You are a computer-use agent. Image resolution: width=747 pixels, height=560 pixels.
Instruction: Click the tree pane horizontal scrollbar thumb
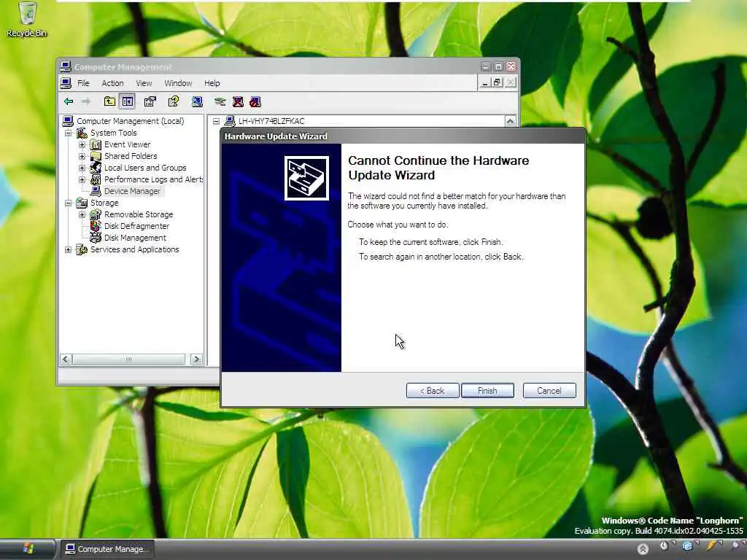(x=128, y=359)
